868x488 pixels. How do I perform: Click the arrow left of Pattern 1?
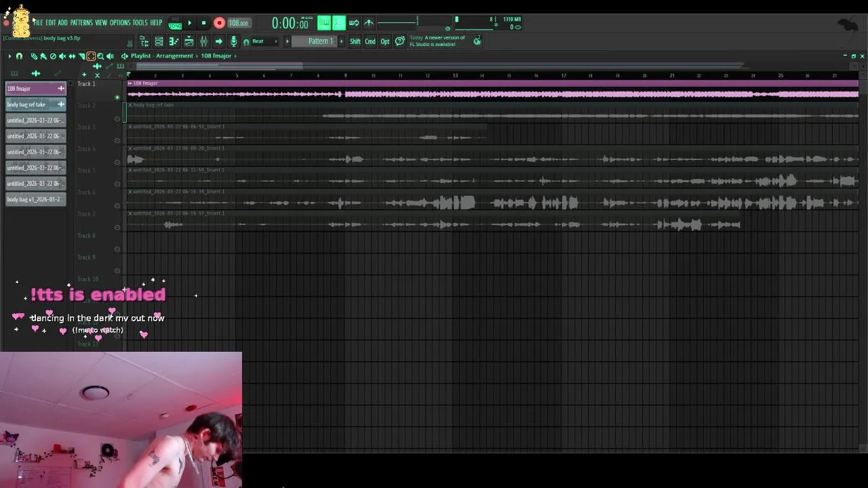(287, 41)
